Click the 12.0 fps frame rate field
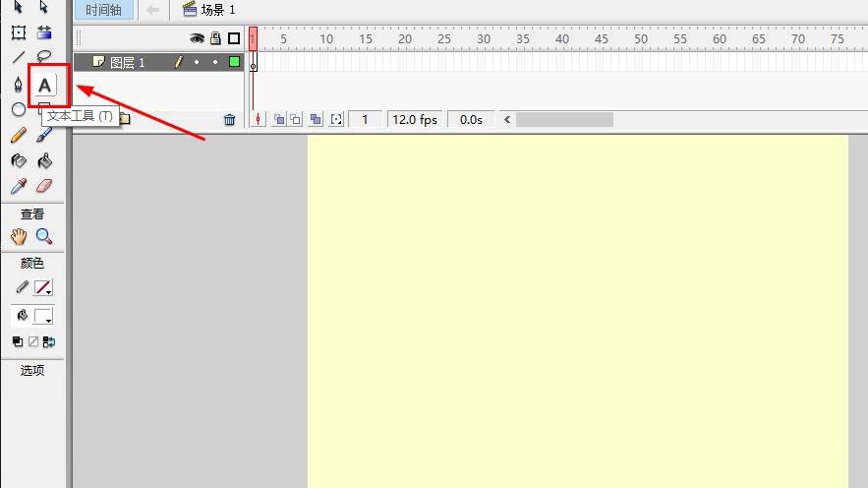 [415, 119]
